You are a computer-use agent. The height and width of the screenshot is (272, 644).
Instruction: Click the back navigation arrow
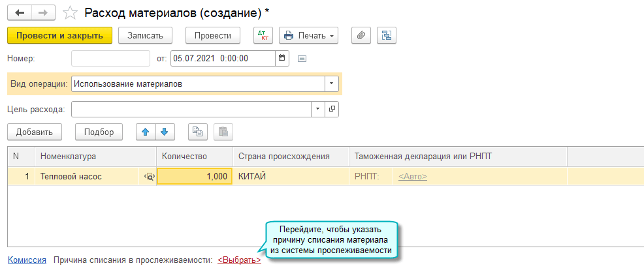(18, 13)
